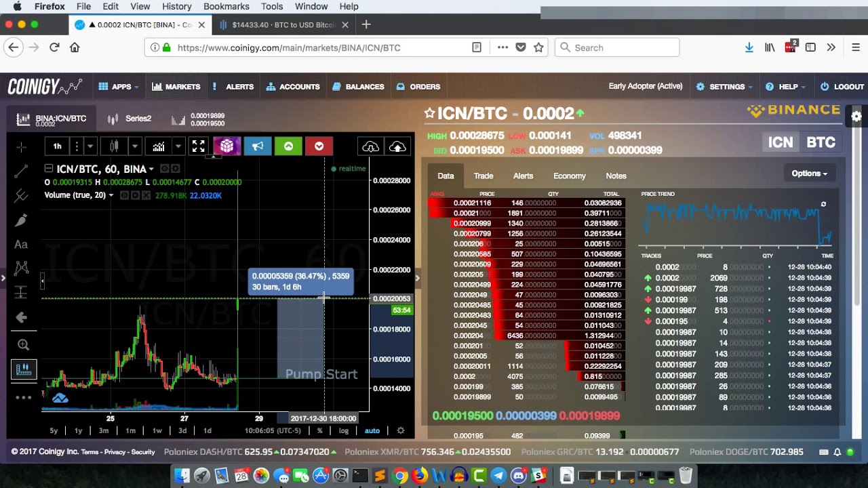Click the blue megaphone alert button
Viewport: 868px width, 488px height.
[258, 146]
